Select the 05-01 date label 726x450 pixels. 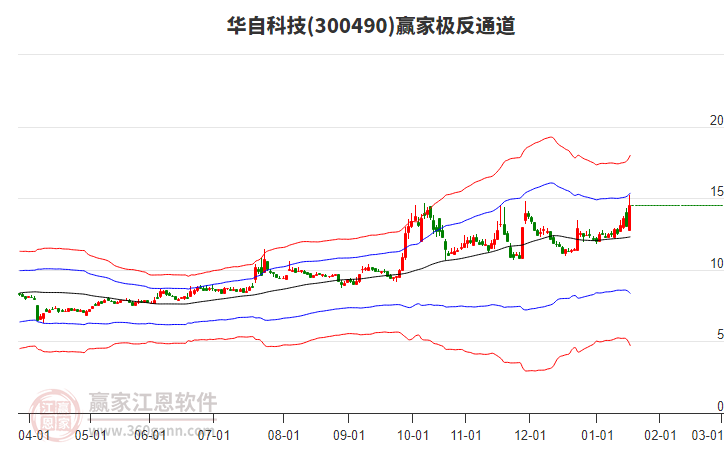coord(90,435)
